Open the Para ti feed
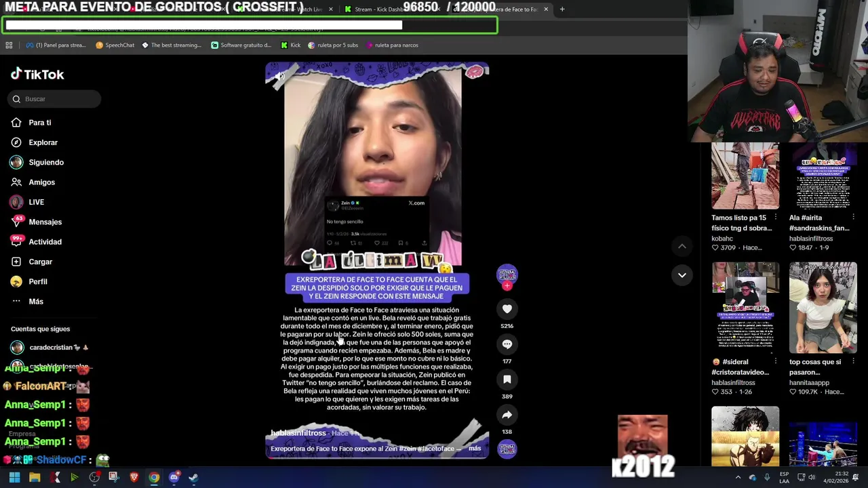The image size is (868, 488). (31, 123)
